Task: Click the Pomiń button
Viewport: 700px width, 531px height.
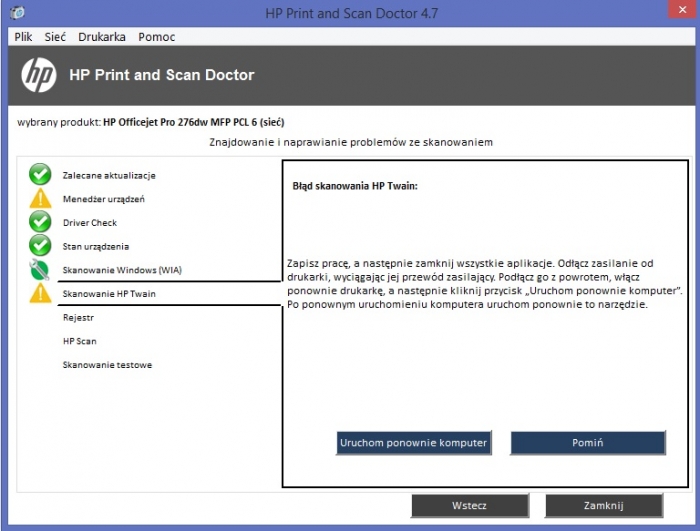Action: tap(588, 443)
